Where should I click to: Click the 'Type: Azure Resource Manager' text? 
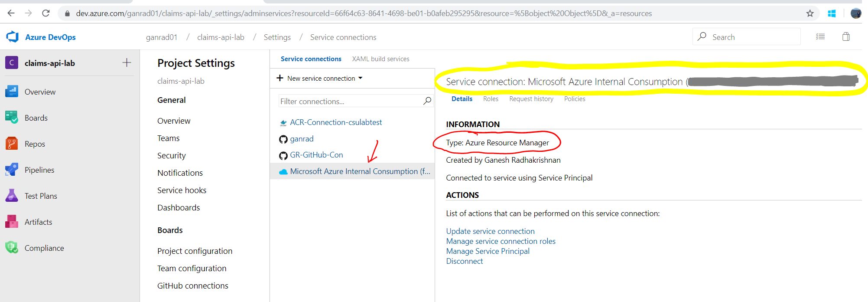click(497, 143)
